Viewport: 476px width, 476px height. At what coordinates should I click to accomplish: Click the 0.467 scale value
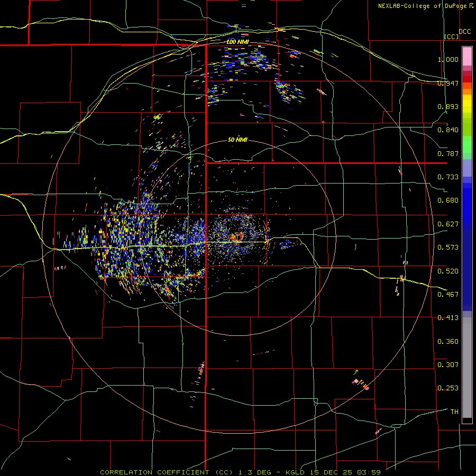coord(448,295)
